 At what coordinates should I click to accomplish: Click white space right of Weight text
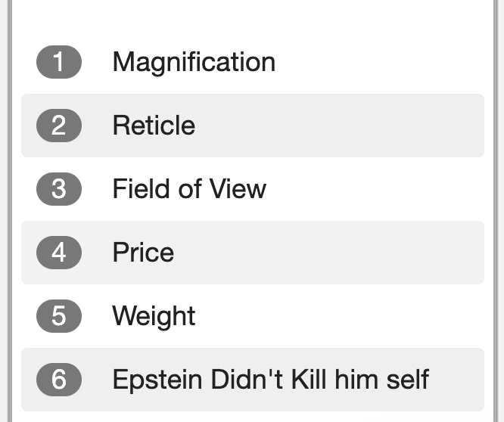[339, 316]
